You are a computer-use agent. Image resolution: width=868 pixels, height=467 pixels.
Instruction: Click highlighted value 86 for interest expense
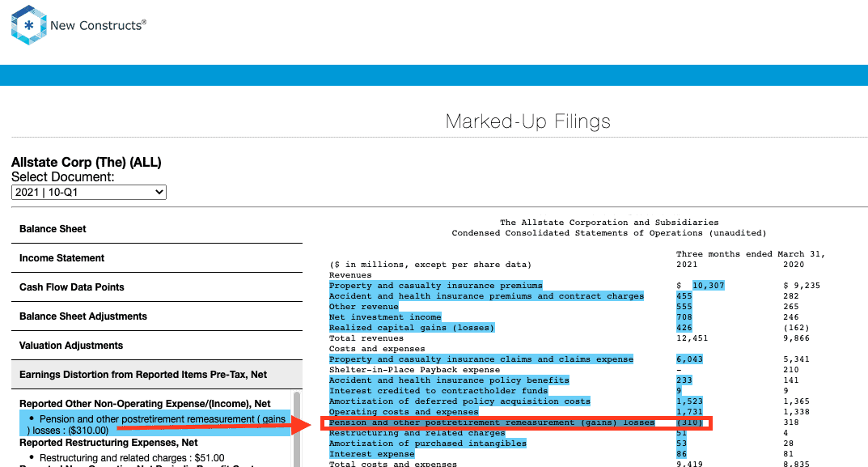[x=681, y=454]
